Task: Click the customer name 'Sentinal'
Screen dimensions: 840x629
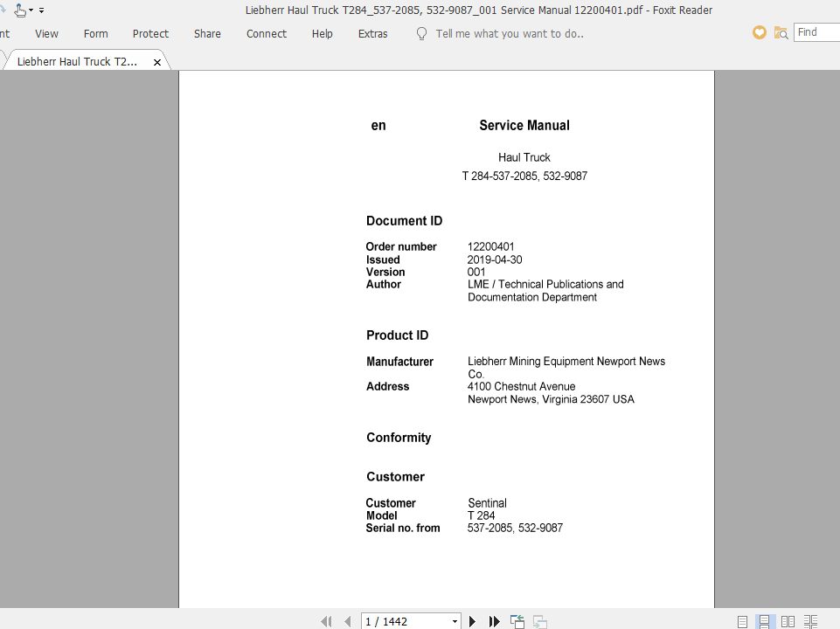Action: click(x=487, y=503)
